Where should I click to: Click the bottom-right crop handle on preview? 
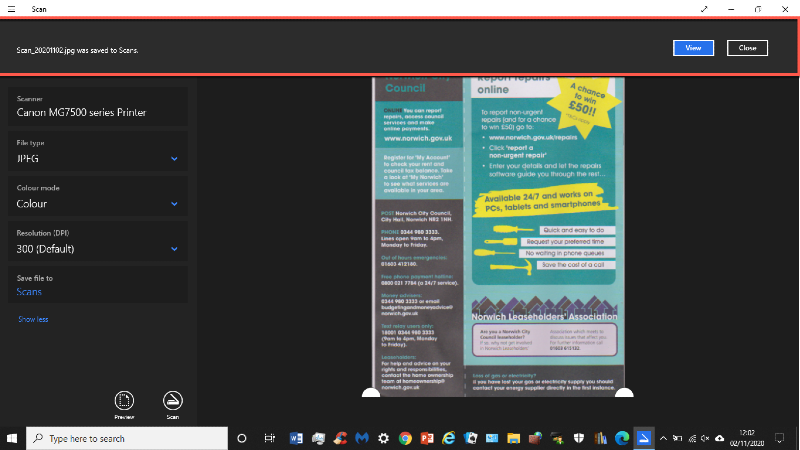click(x=624, y=393)
